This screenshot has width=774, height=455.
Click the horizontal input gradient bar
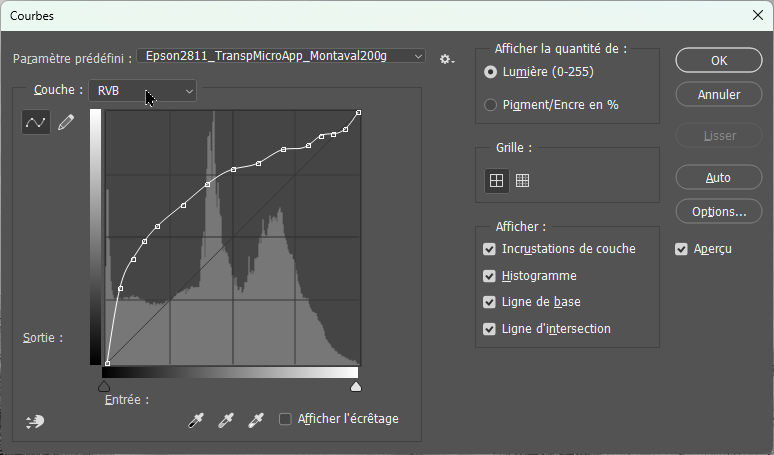230,373
